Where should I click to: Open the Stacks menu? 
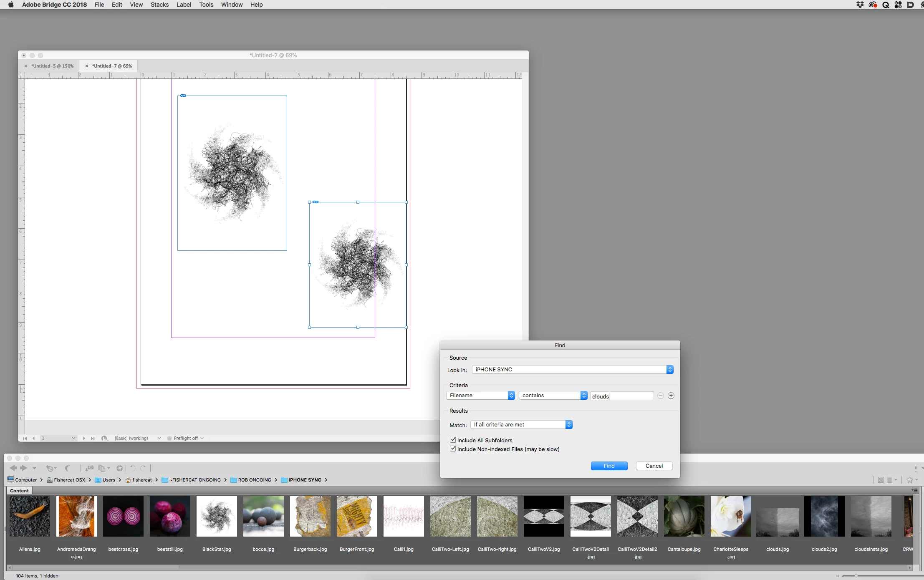click(159, 5)
